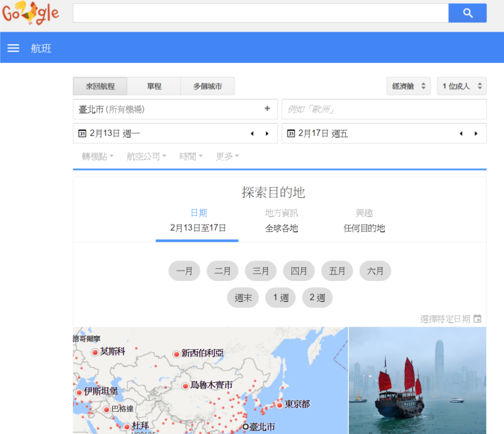
Task: Click the blue search magnifier button
Action: pyautogui.click(x=467, y=13)
